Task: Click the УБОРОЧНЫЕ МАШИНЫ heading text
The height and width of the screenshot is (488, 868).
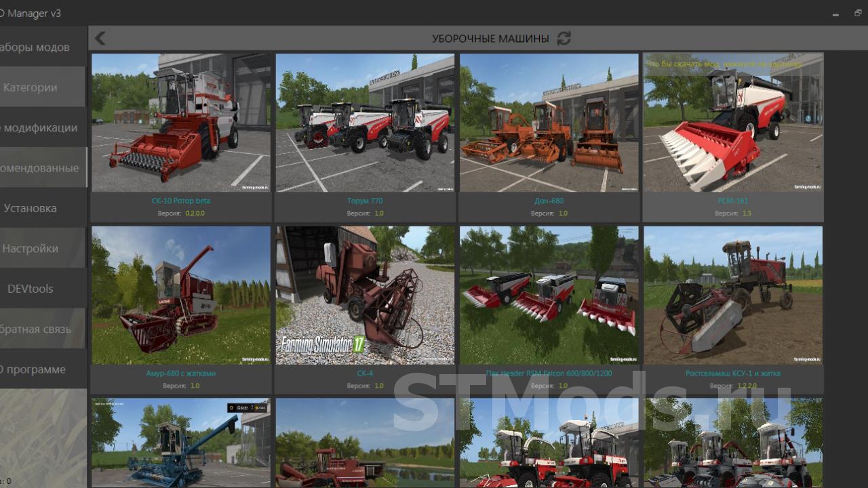Action: tap(490, 39)
